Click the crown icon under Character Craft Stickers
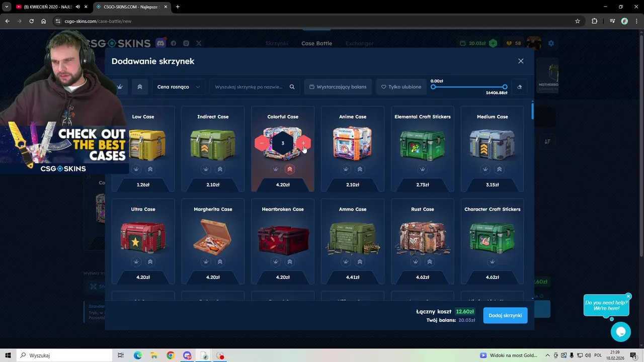The image size is (644, 362). click(x=493, y=262)
